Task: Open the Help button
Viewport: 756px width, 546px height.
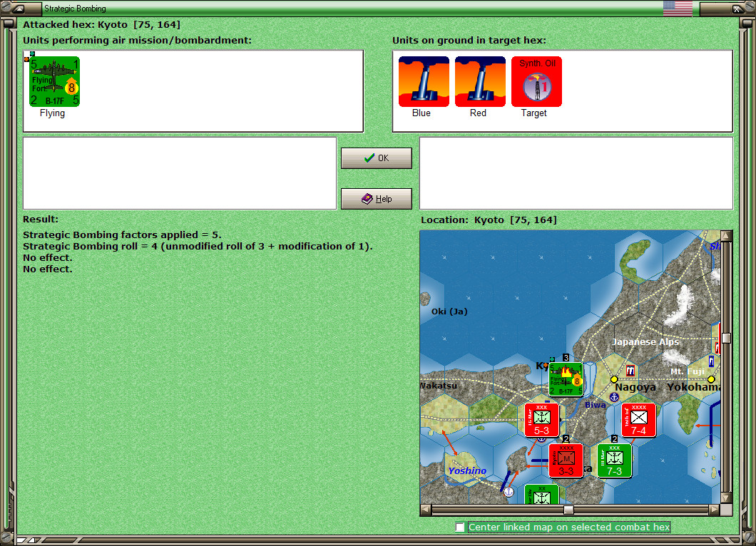Action: (x=377, y=199)
